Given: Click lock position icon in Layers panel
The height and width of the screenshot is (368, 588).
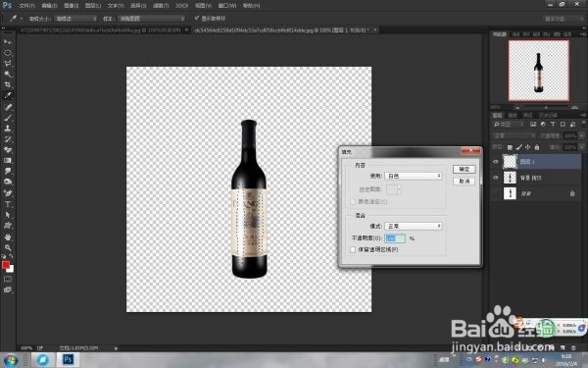Looking at the screenshot, I should 527,147.
